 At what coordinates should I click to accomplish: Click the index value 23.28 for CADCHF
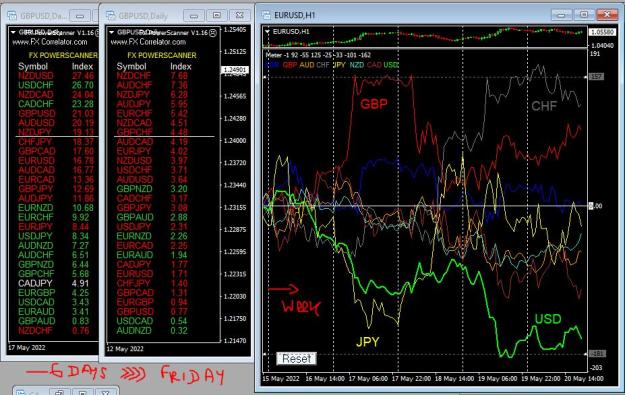(83, 104)
